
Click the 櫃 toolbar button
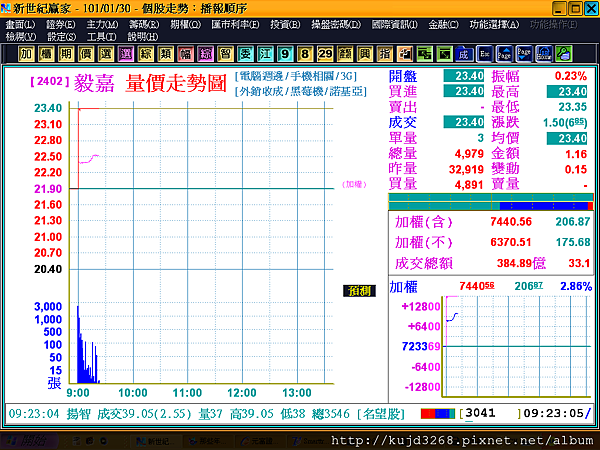point(46,54)
